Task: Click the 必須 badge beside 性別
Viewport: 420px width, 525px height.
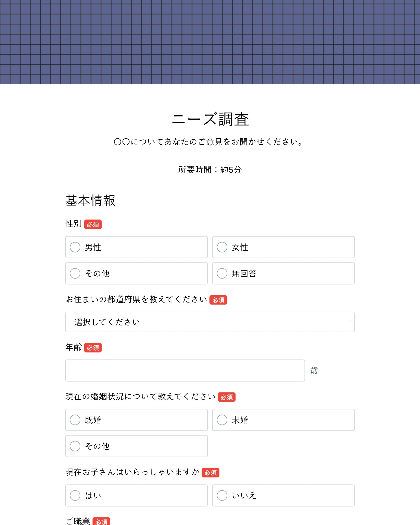Action: point(93,224)
